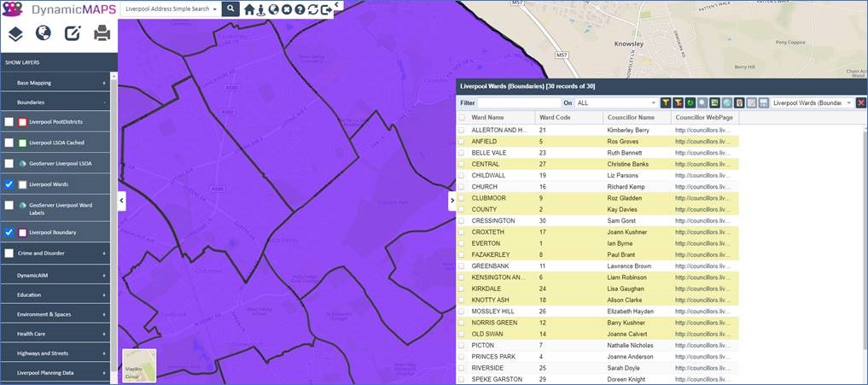Sort by Ward Code column header
Screen dimensions: 868x385
click(569, 118)
